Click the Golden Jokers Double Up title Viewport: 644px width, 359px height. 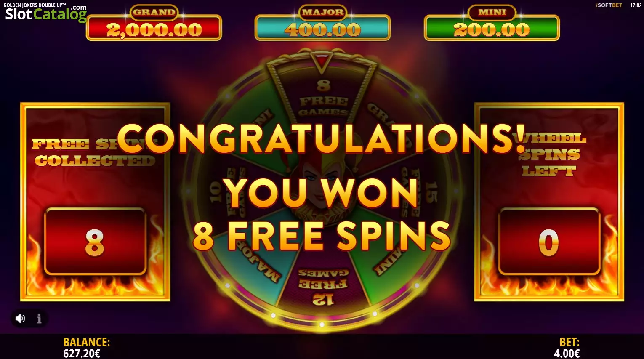pos(35,5)
